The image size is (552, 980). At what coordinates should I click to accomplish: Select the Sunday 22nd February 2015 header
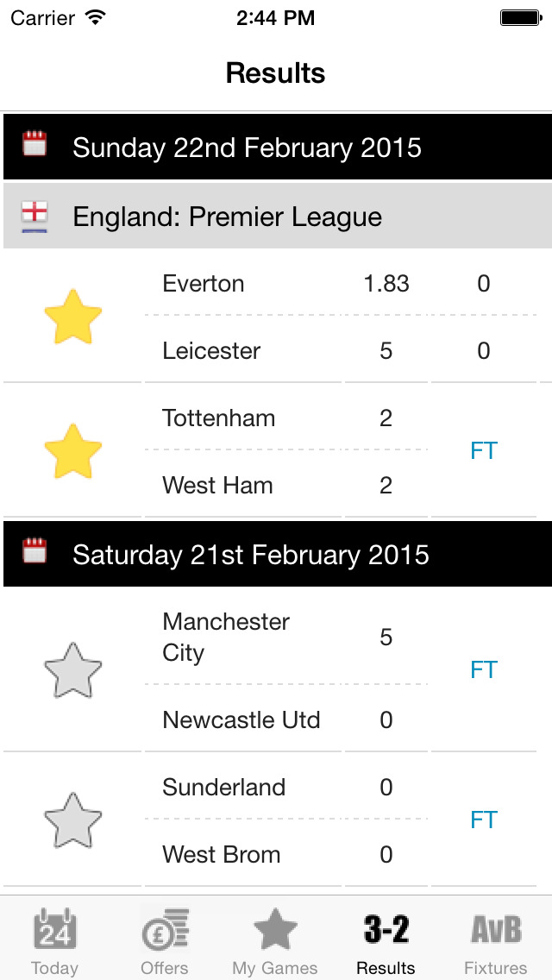pyautogui.click(x=247, y=148)
